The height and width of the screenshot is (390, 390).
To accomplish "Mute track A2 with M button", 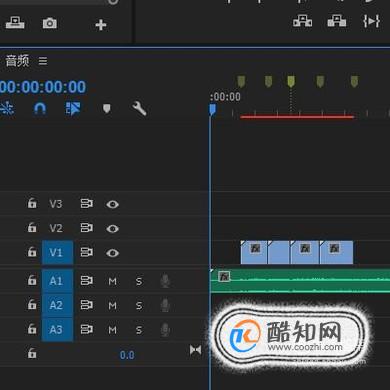I will click(x=113, y=306).
